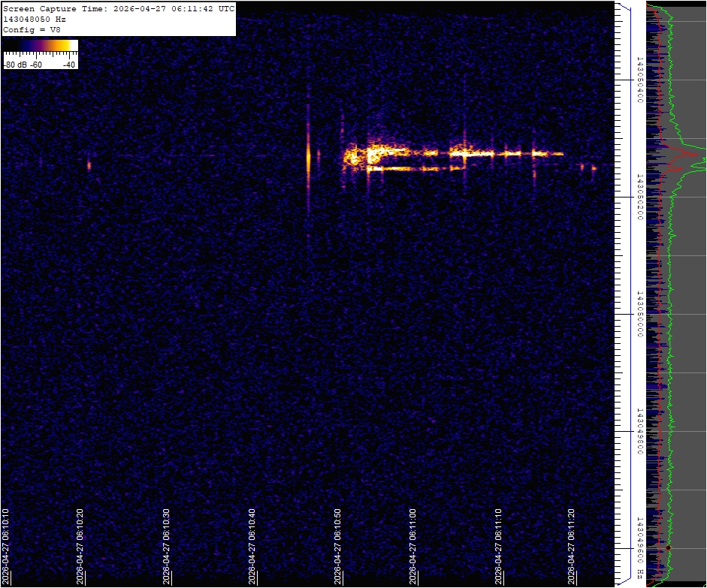Viewport: 707px width, 588px height.
Task: Click the 143048050 Hz frequency readout
Action: [x=35, y=19]
